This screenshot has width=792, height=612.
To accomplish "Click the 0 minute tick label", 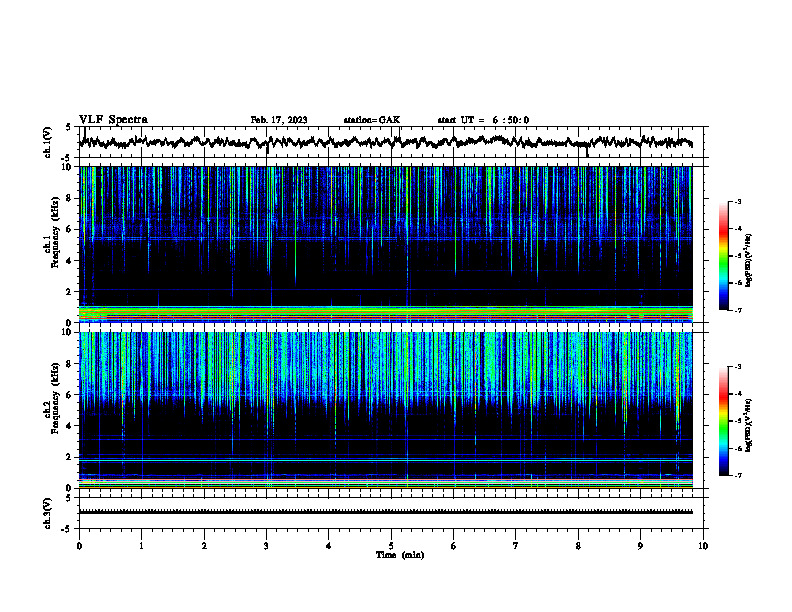I will (79, 546).
